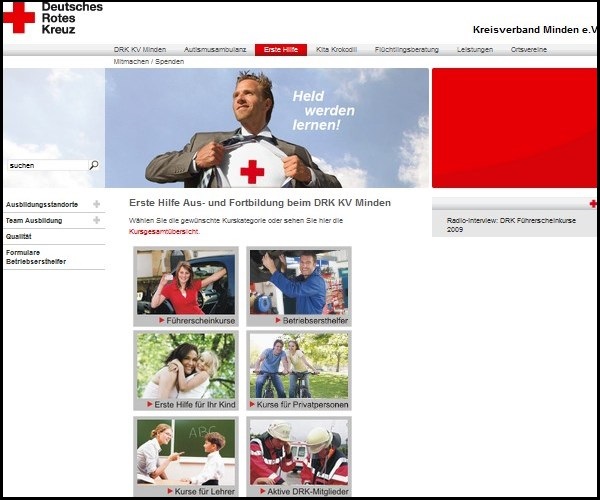Select the Erste Hilfe tab
This screenshot has height=500, width=600.
tap(281, 50)
